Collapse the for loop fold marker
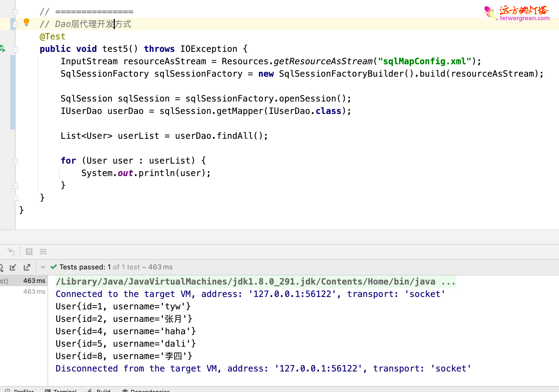Viewport: 559px width, 392px height. tap(15, 161)
